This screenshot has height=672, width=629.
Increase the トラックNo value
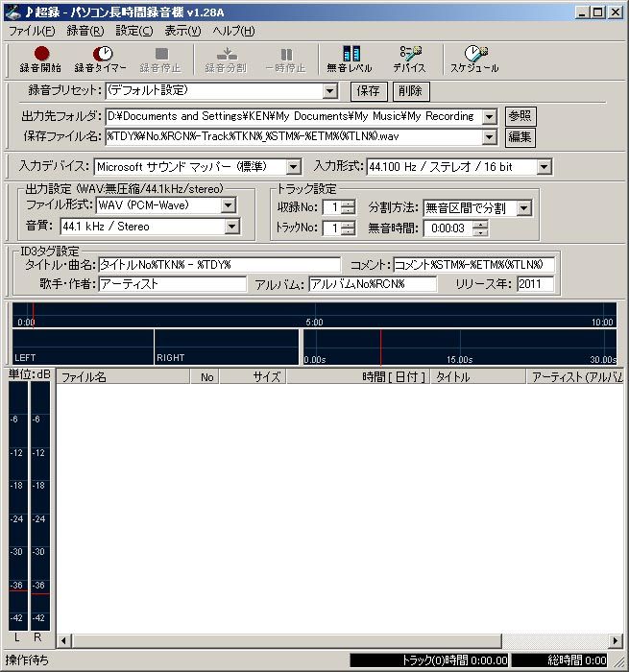(349, 225)
